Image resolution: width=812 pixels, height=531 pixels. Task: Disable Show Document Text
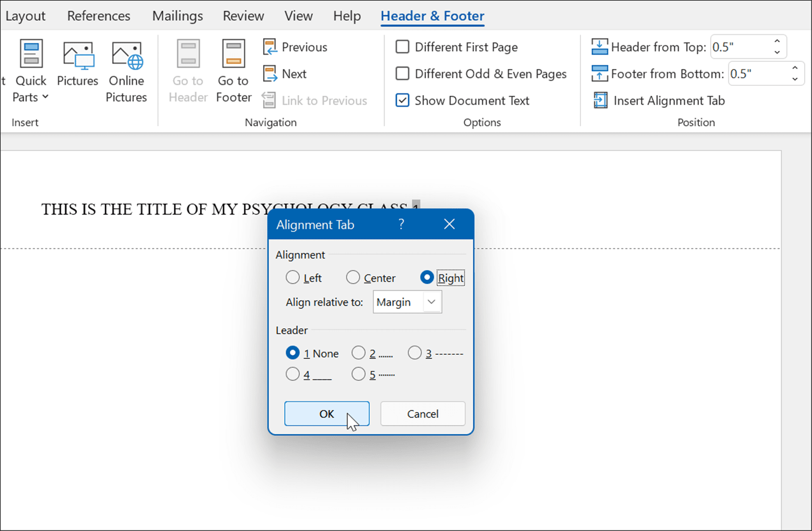(402, 100)
